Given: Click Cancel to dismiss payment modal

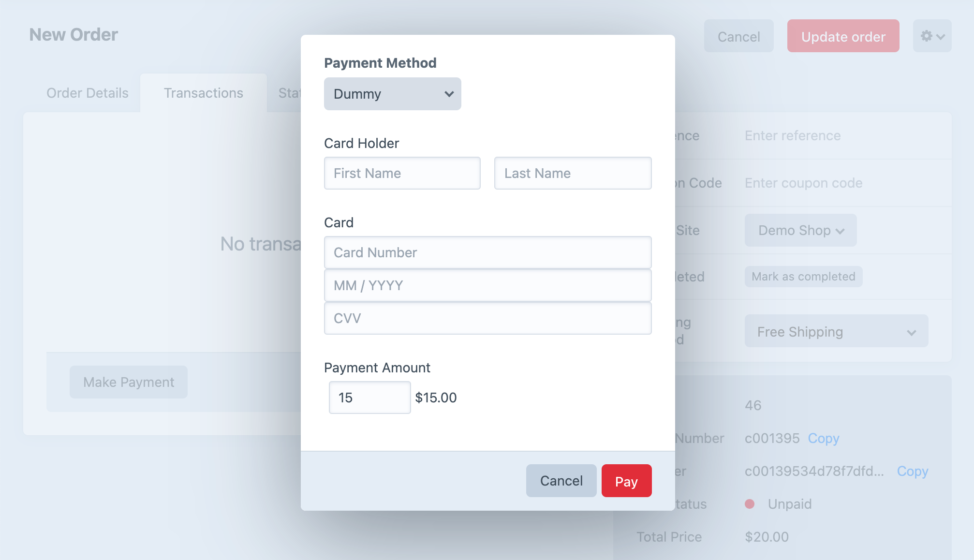Looking at the screenshot, I should [561, 480].
